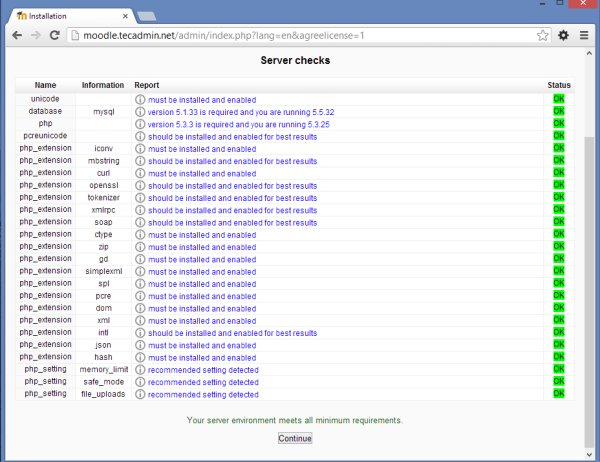Click the Continue button
The height and width of the screenshot is (462, 600).
(295, 438)
